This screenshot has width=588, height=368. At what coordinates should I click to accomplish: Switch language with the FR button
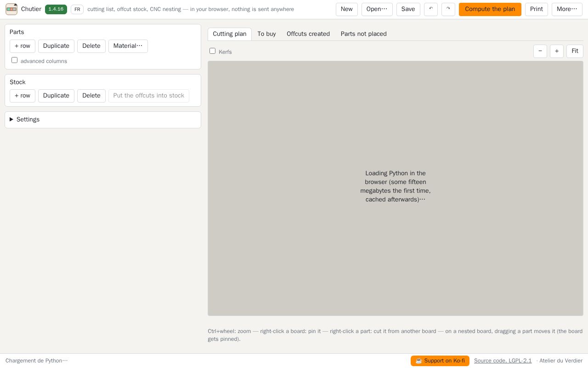[77, 9]
